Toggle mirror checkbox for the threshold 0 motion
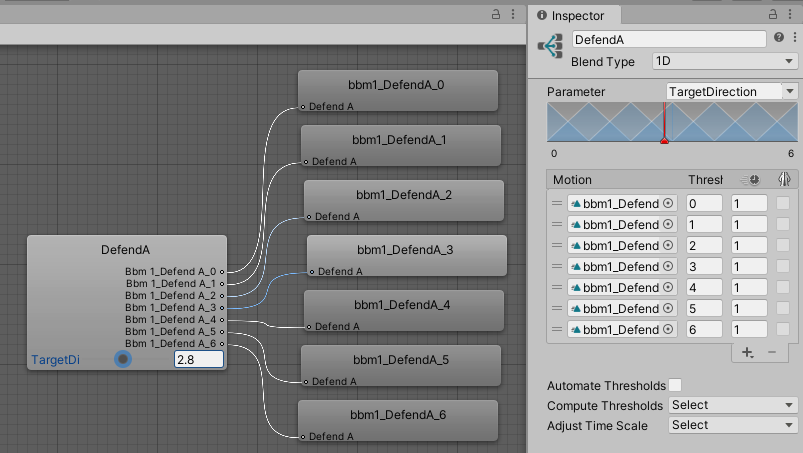 [x=783, y=203]
